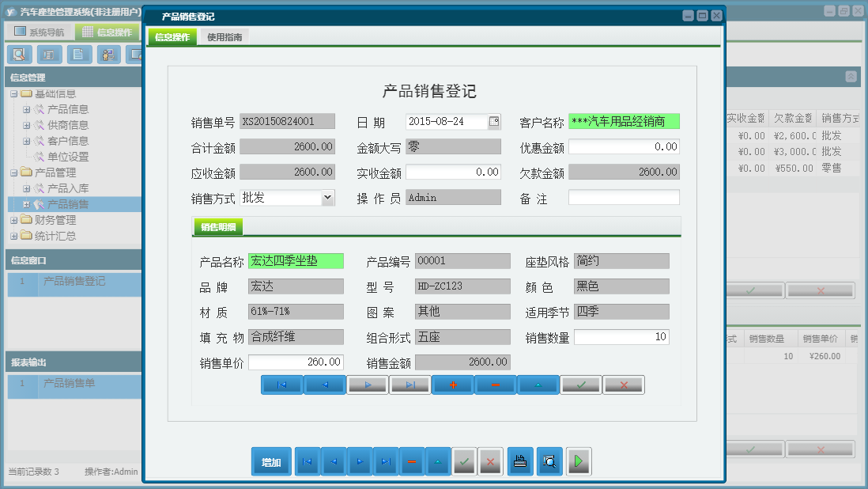Screen dimensions: 868x489
Task: Click the red minus delete icon in bottom toolbar
Action: pos(411,461)
